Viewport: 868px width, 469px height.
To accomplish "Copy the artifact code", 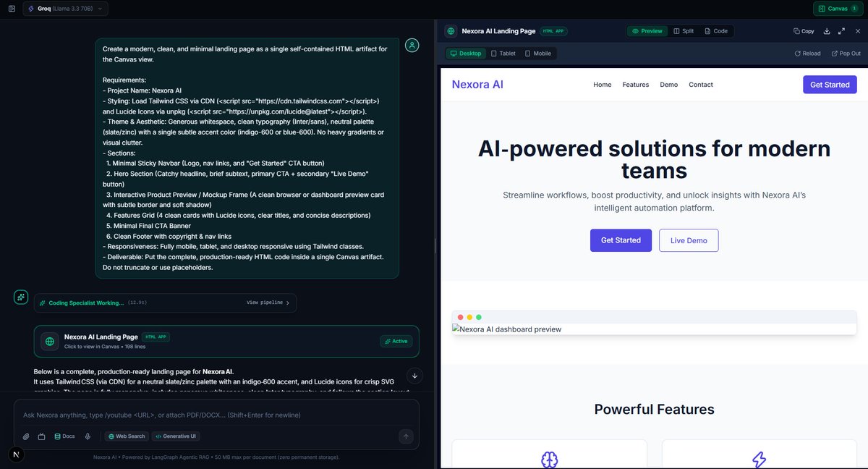I will (x=804, y=31).
